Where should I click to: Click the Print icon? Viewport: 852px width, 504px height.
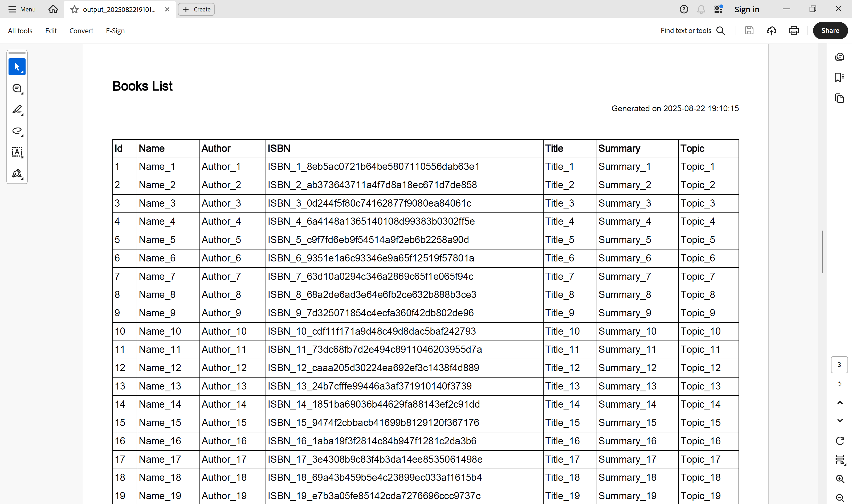[x=794, y=31]
